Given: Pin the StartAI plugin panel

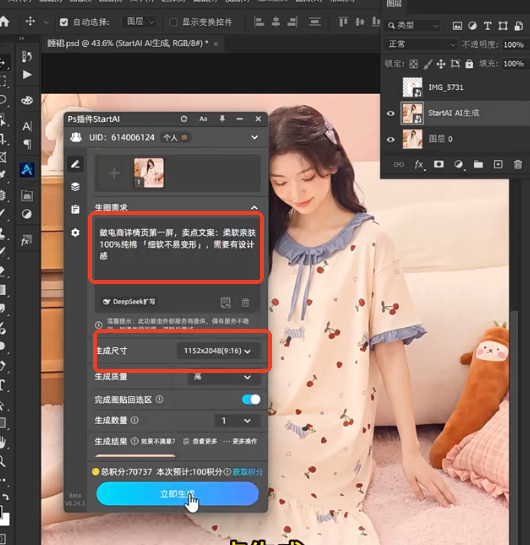Looking at the screenshot, I should tap(222, 119).
